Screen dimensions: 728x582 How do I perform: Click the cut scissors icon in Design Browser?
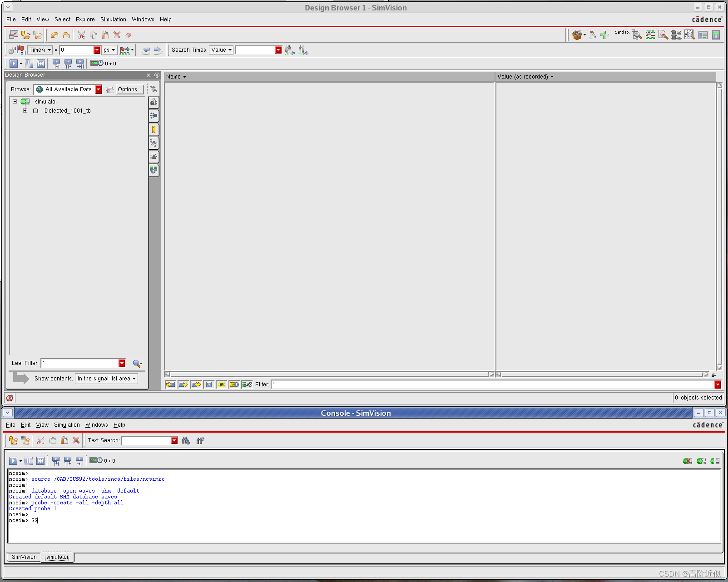[x=81, y=35]
